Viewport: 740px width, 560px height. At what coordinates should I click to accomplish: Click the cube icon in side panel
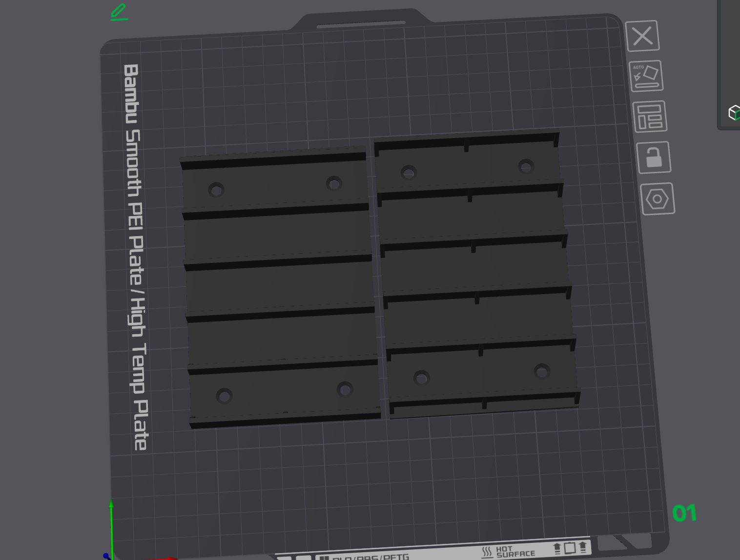click(734, 113)
